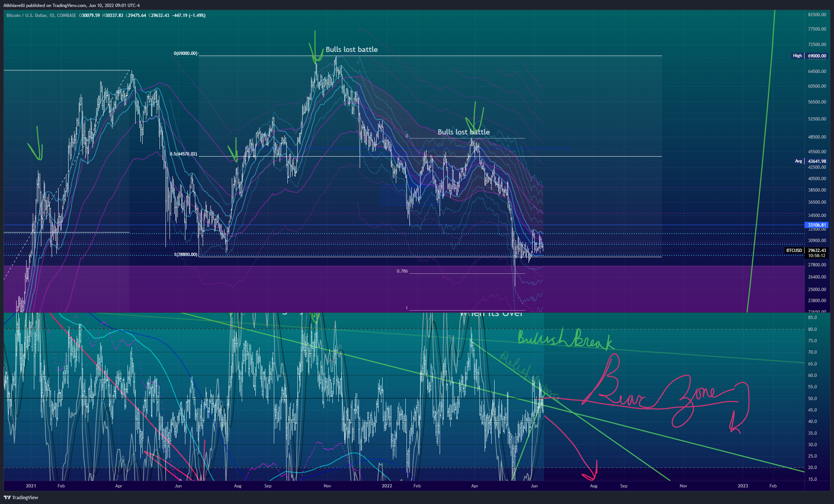
Task: Select the 'Bitcoin / U.S. Dollar, 1D, COINBASE' symbol title
Action: pyautogui.click(x=41, y=15)
